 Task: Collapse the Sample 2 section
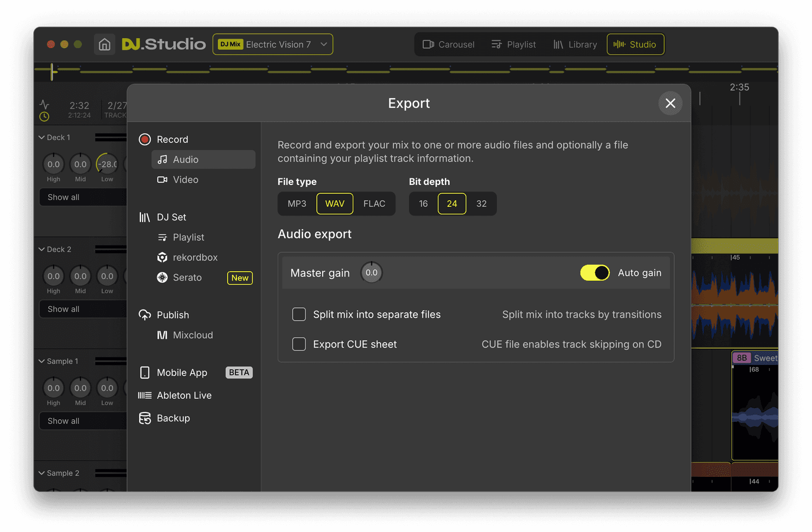coord(42,473)
